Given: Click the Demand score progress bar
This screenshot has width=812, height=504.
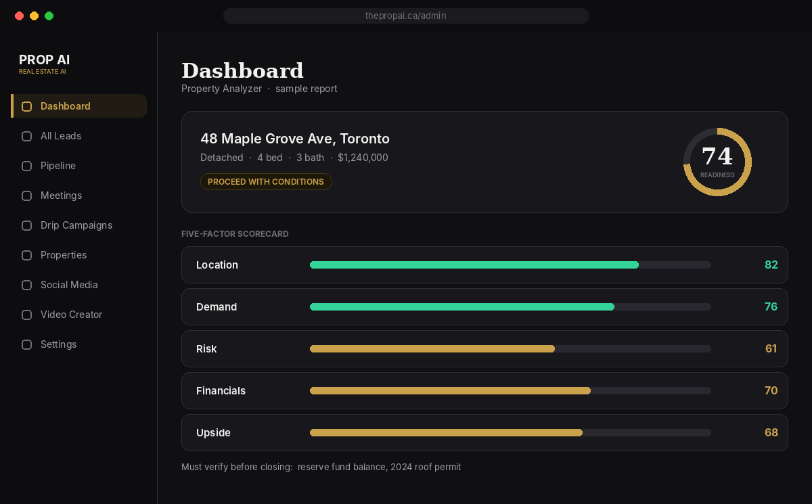Looking at the screenshot, I should [510, 306].
